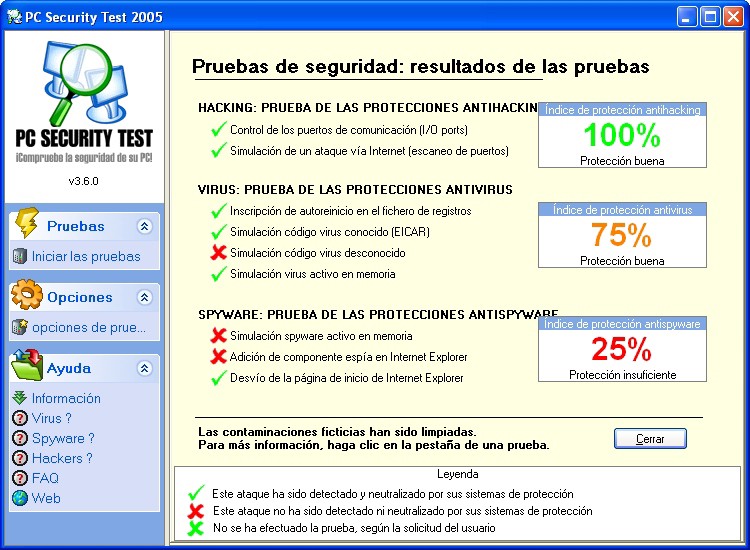The height and width of the screenshot is (550, 750).
Task: Click the legend red X icon
Action: click(196, 511)
